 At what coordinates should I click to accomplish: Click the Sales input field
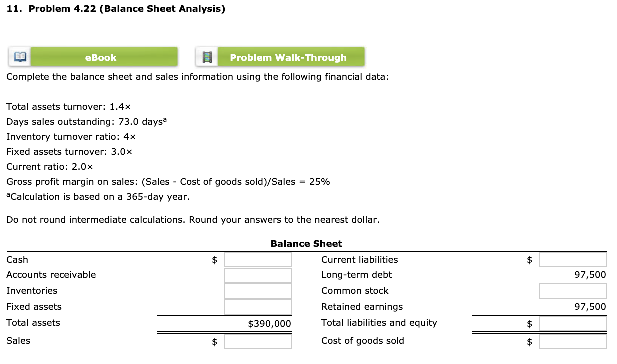pyautogui.click(x=257, y=341)
